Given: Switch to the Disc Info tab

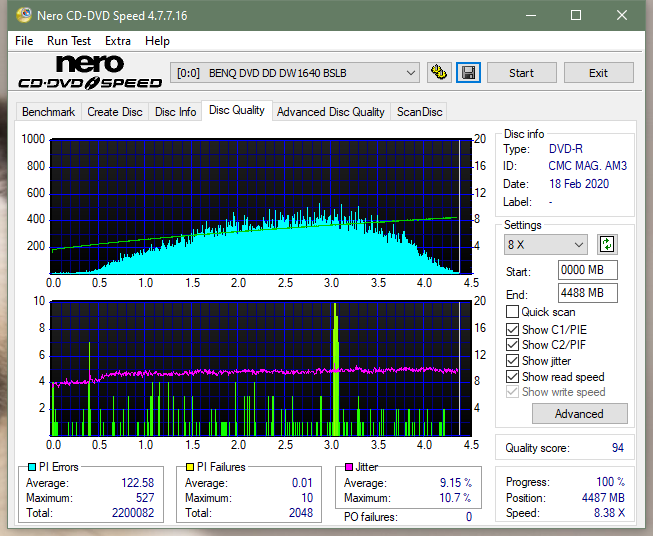Looking at the screenshot, I should pyautogui.click(x=175, y=112).
